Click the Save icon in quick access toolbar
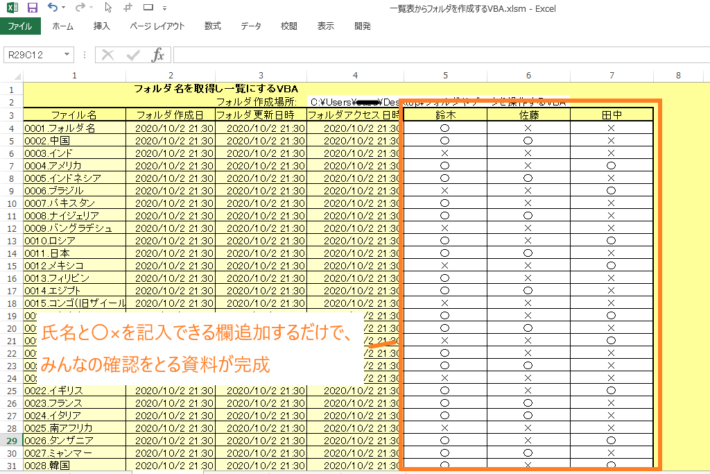The image size is (710, 474). click(x=32, y=7)
